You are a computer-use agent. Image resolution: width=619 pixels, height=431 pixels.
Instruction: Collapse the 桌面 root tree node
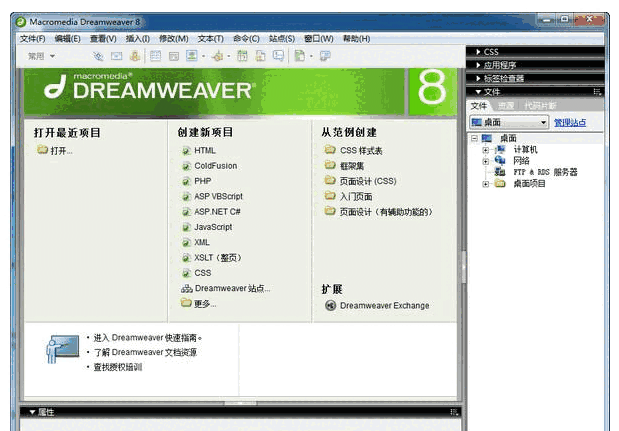tap(474, 139)
